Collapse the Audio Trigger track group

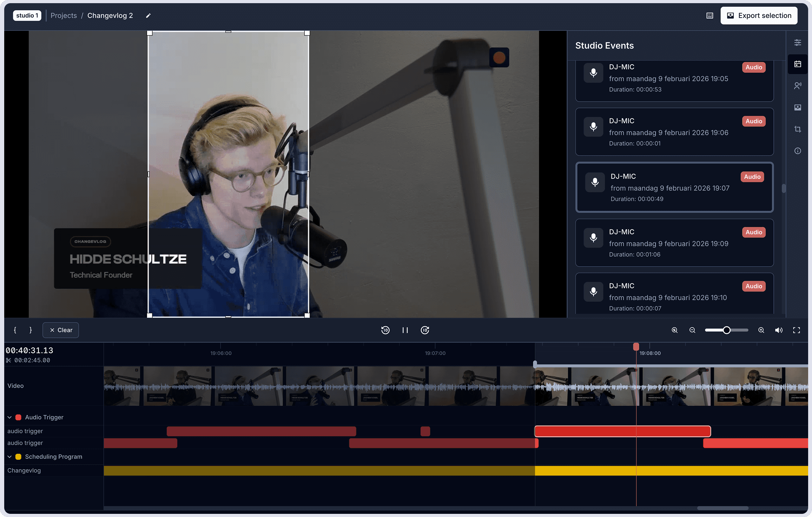pos(10,417)
